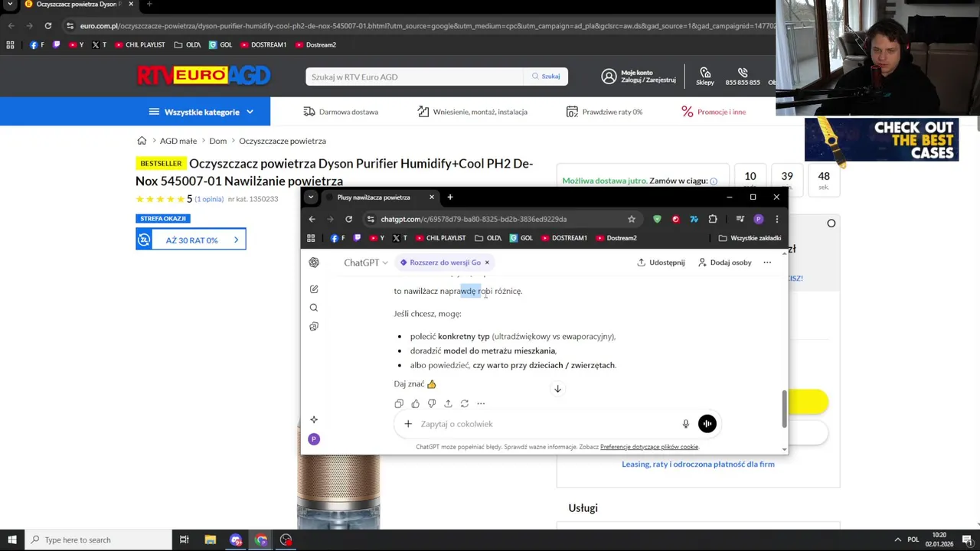980x551 pixels.
Task: Open CHIL PLAYLIST bookmark in ChatGPT window
Action: click(440, 238)
